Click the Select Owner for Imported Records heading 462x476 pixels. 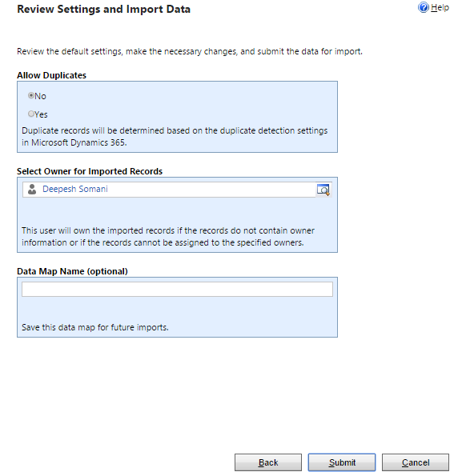pyautogui.click(x=90, y=171)
